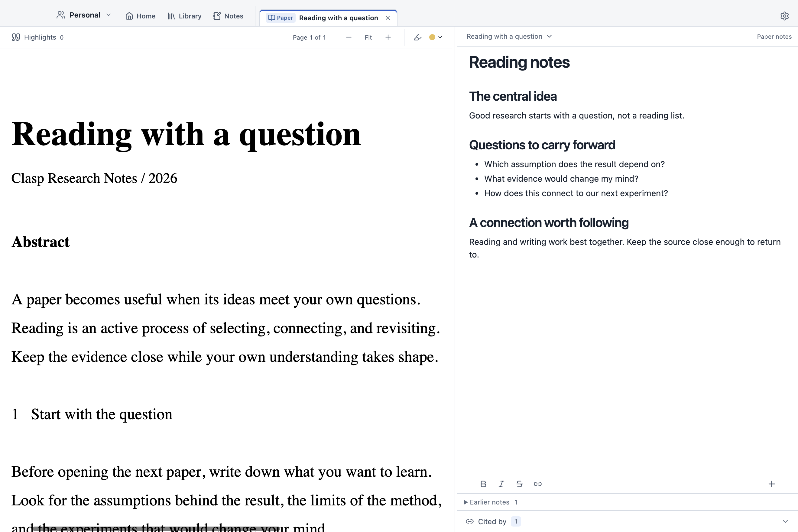Go to the Library tab
The image size is (798, 532).
pyautogui.click(x=185, y=16)
